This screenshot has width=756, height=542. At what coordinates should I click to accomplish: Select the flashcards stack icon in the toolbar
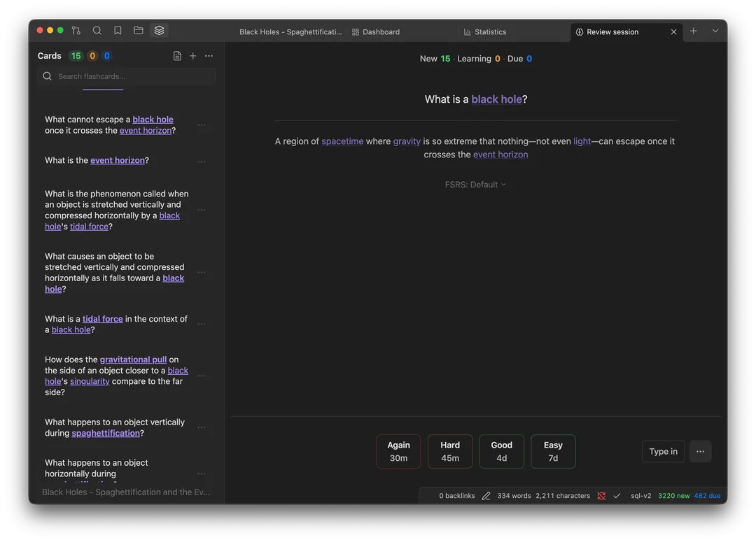(159, 31)
